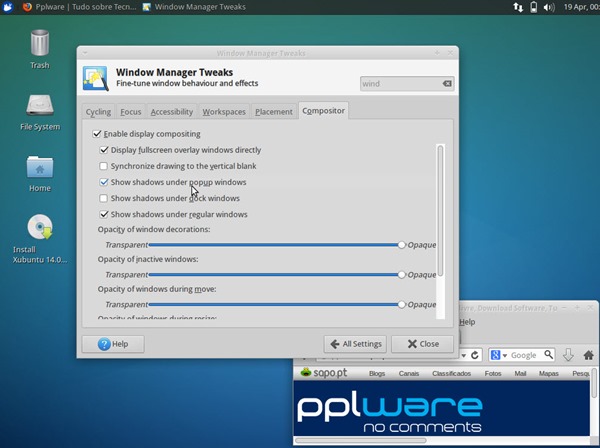This screenshot has width=600, height=448.
Task: Open Blogs link on sapo.pt bar
Action: (377, 373)
